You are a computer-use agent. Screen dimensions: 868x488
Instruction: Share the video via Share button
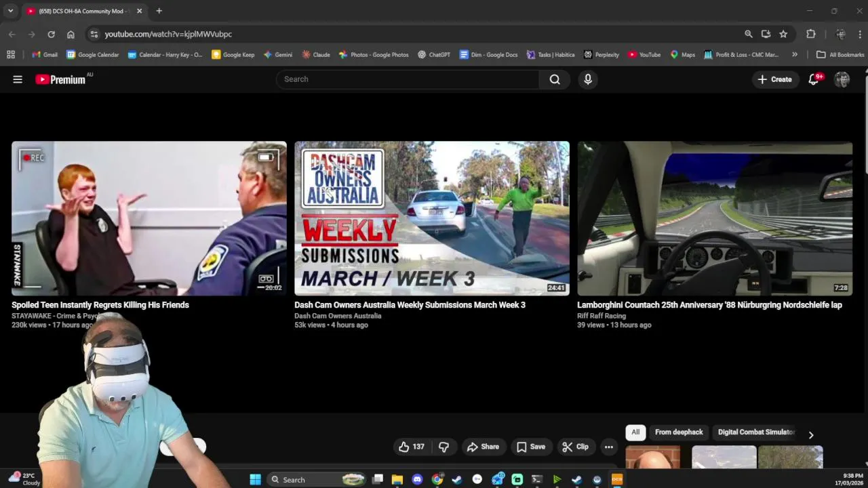click(x=483, y=447)
